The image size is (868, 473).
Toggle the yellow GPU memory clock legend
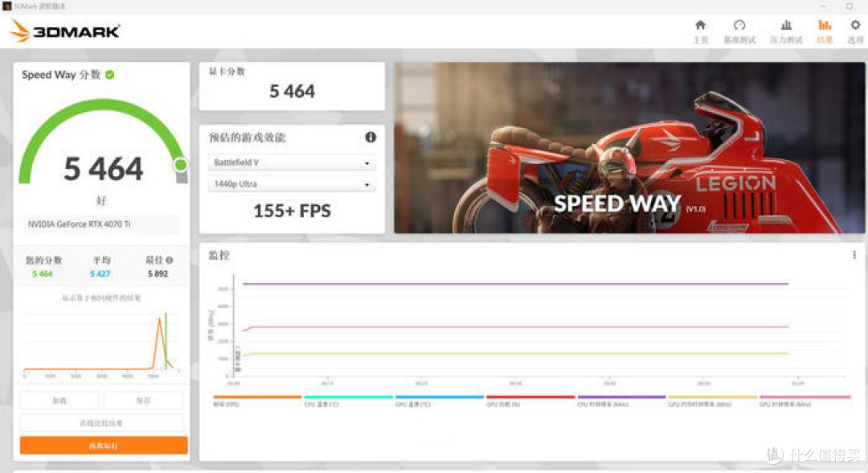[x=712, y=401]
